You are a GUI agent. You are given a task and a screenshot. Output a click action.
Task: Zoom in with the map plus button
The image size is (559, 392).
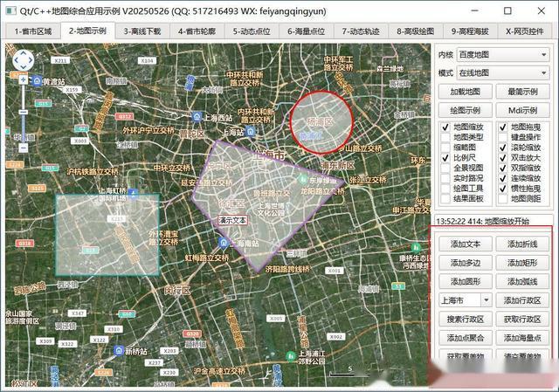tap(24, 79)
